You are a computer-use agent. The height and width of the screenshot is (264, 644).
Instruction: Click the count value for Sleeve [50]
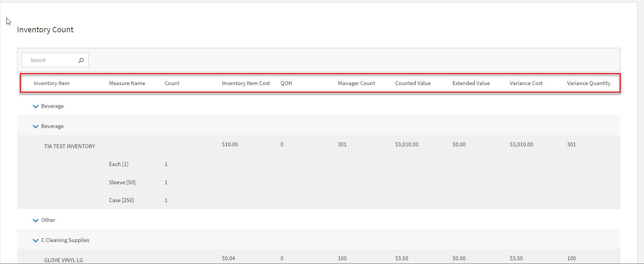166,182
